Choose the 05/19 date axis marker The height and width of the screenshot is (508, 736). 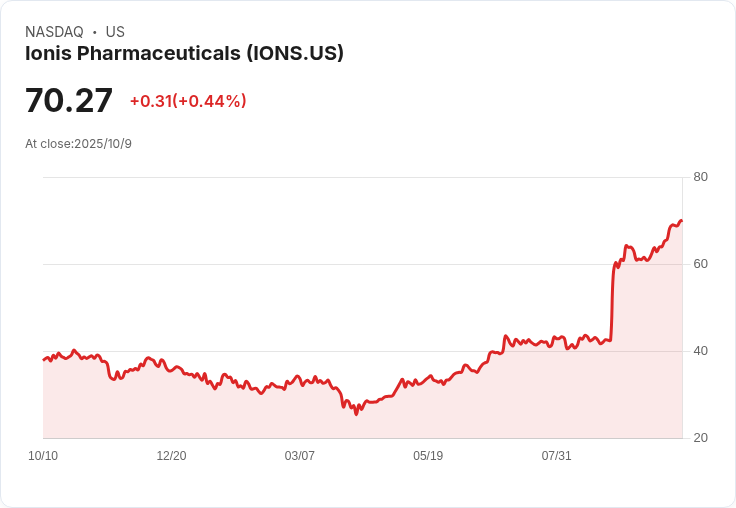pos(428,456)
